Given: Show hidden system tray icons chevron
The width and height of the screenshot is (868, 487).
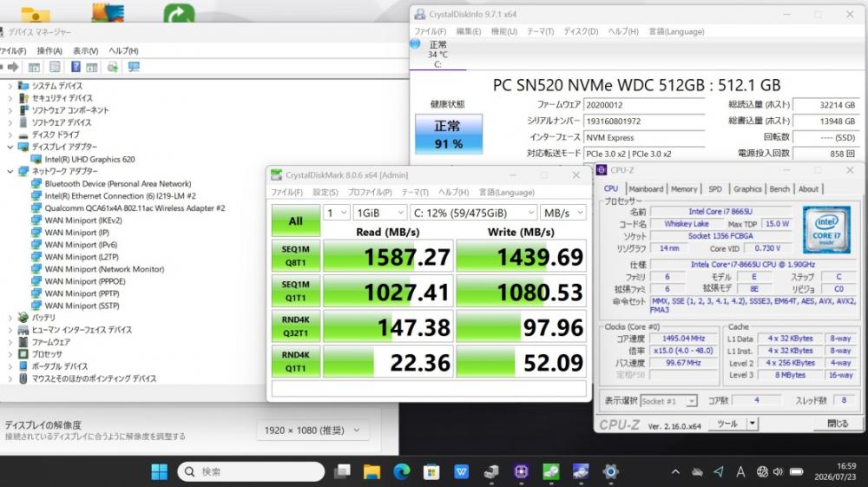Looking at the screenshot, I should pos(675,472).
